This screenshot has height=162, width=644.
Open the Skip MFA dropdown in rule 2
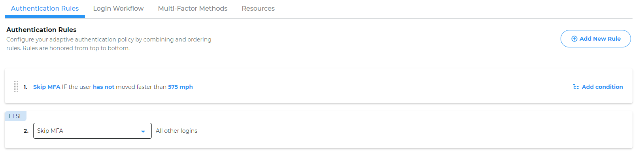pyautogui.click(x=93, y=131)
